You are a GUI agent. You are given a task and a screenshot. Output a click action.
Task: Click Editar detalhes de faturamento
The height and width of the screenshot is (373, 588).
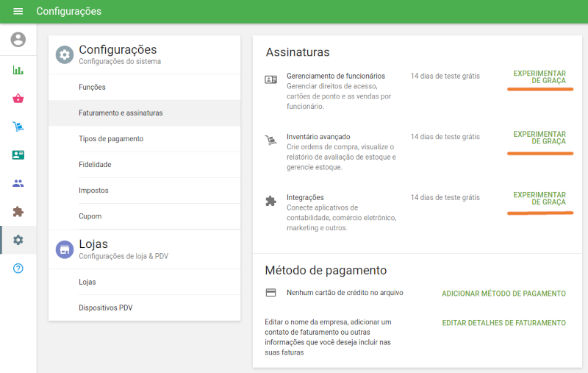coord(503,323)
